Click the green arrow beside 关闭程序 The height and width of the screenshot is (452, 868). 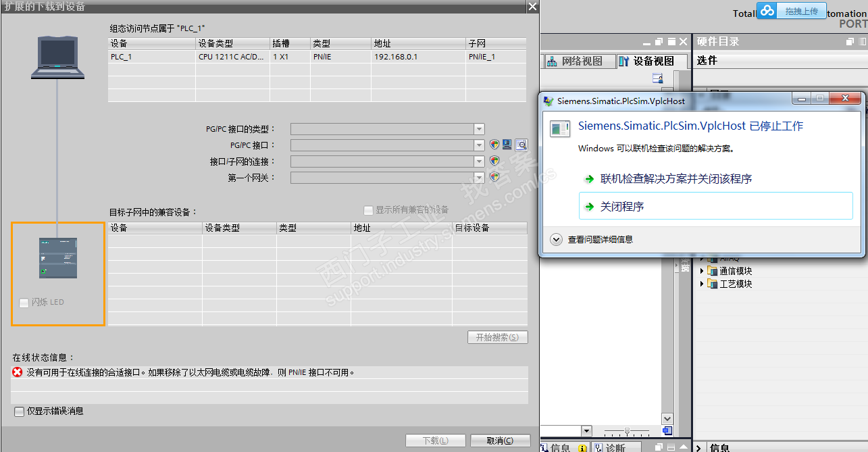[590, 207]
